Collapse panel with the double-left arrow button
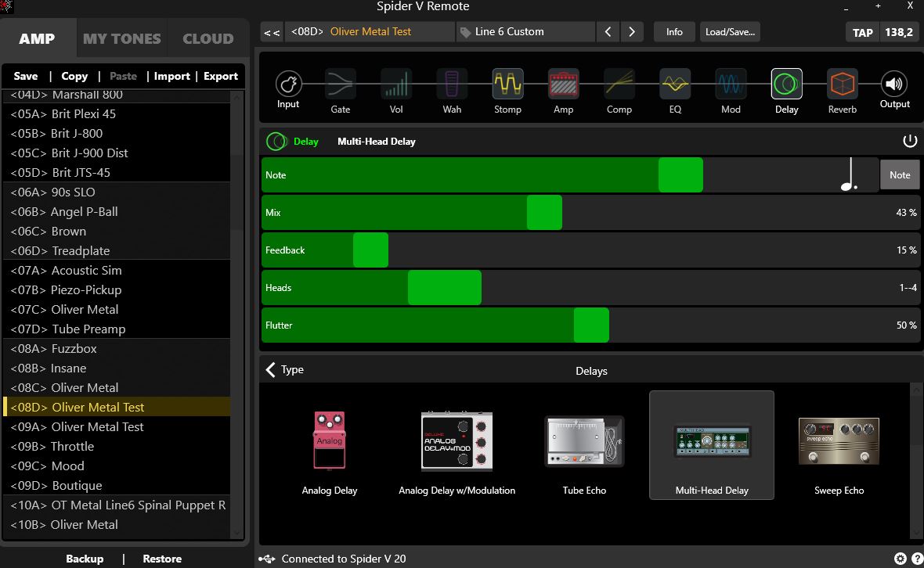 (x=272, y=32)
